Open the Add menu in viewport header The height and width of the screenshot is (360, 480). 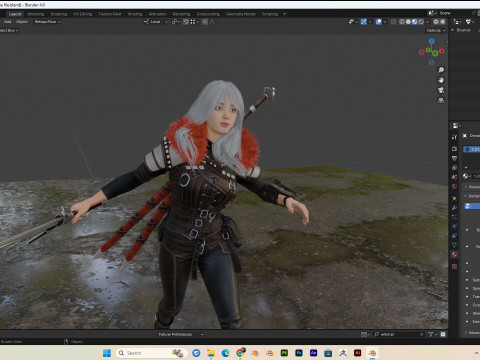[8, 22]
